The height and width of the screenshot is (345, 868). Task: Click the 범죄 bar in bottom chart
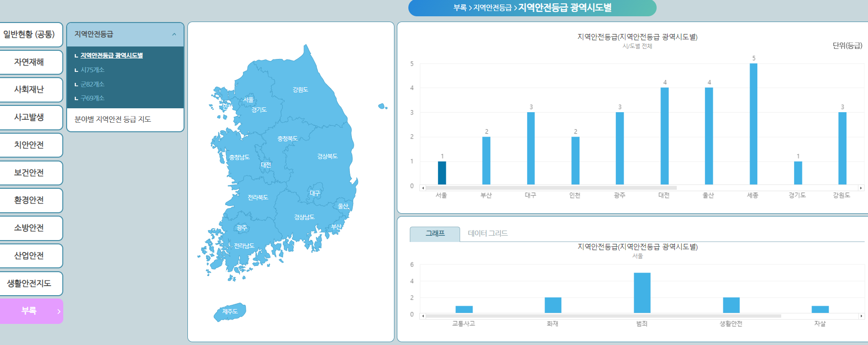(x=642, y=293)
